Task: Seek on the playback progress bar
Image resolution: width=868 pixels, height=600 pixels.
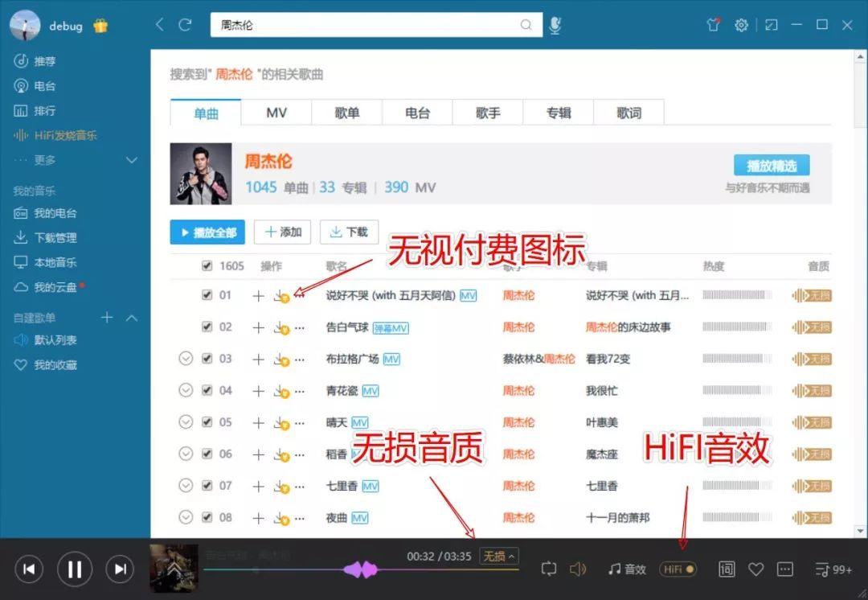Action: click(361, 569)
